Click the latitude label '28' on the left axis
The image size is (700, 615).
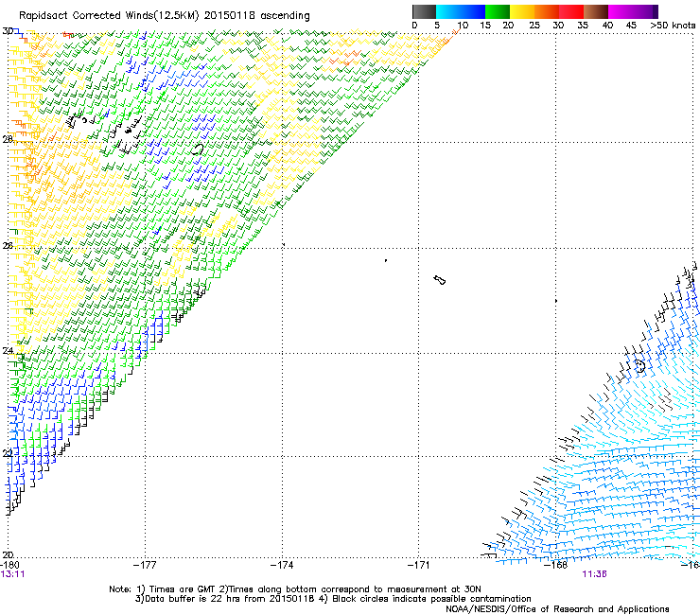pos(8,139)
